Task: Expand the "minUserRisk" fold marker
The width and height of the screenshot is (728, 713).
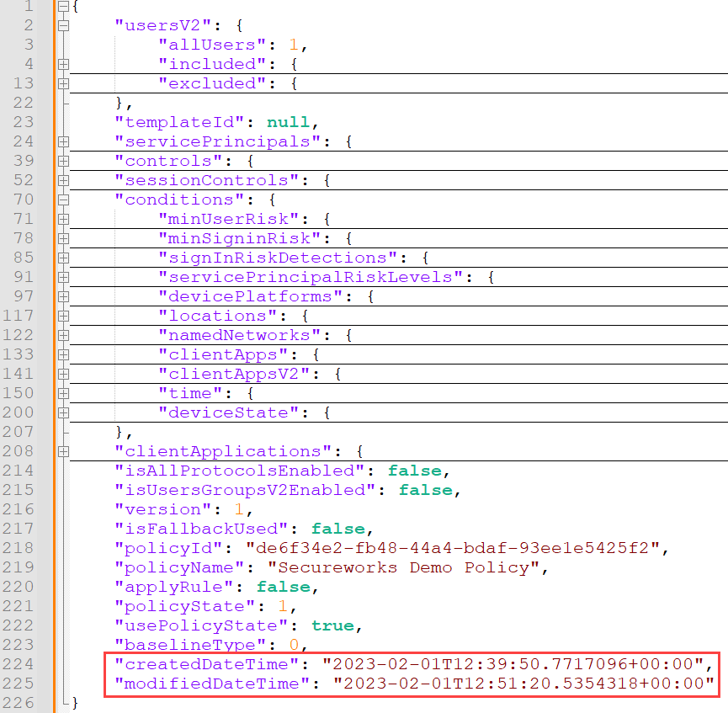Action: pos(64,219)
